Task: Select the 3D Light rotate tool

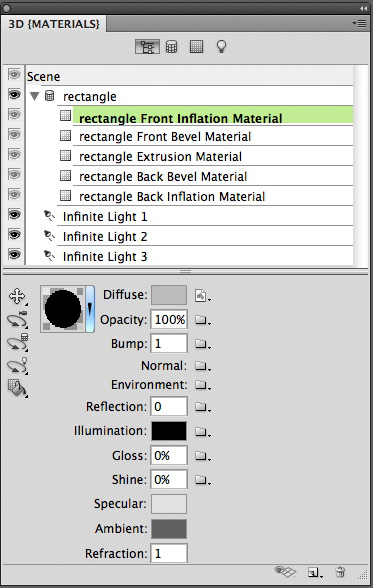Action: tap(17, 366)
